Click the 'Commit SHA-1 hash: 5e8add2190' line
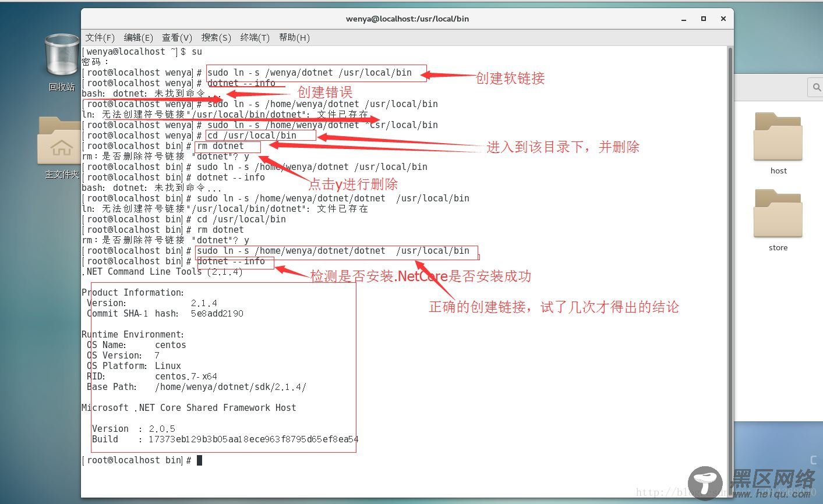The width and height of the screenshot is (823, 504). click(x=165, y=314)
